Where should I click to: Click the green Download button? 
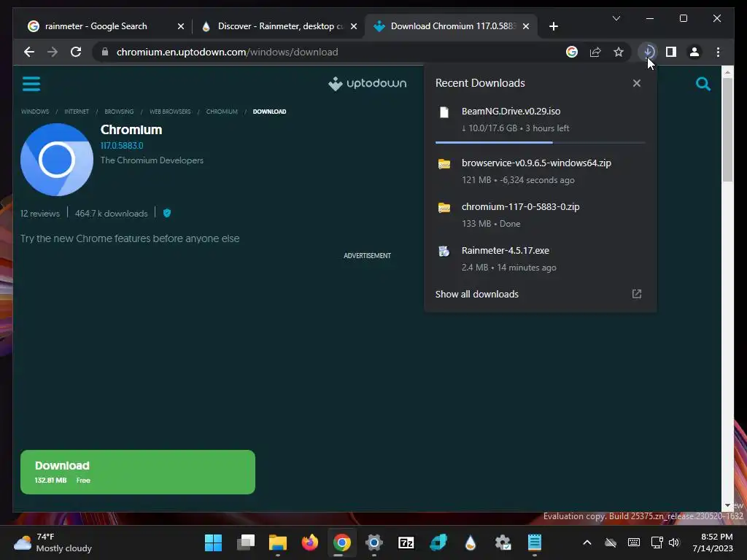138,472
